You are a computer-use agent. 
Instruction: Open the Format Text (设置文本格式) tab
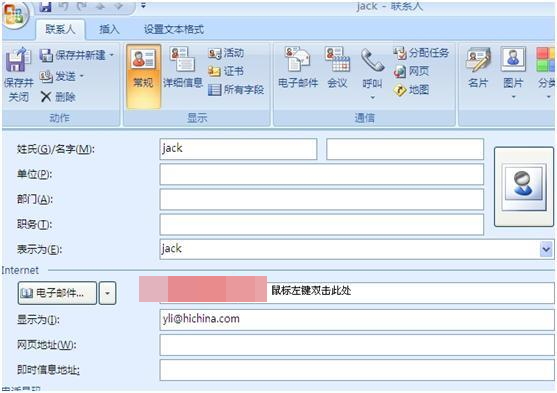(x=174, y=29)
